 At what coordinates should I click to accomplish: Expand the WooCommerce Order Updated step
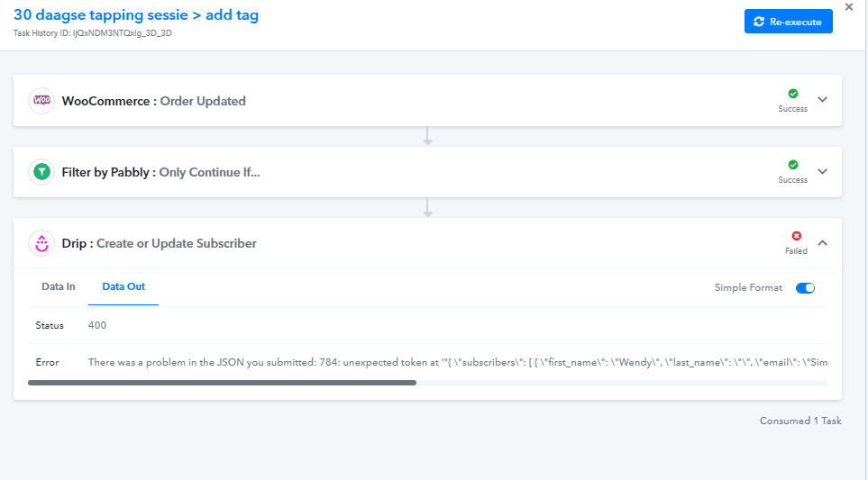click(823, 100)
